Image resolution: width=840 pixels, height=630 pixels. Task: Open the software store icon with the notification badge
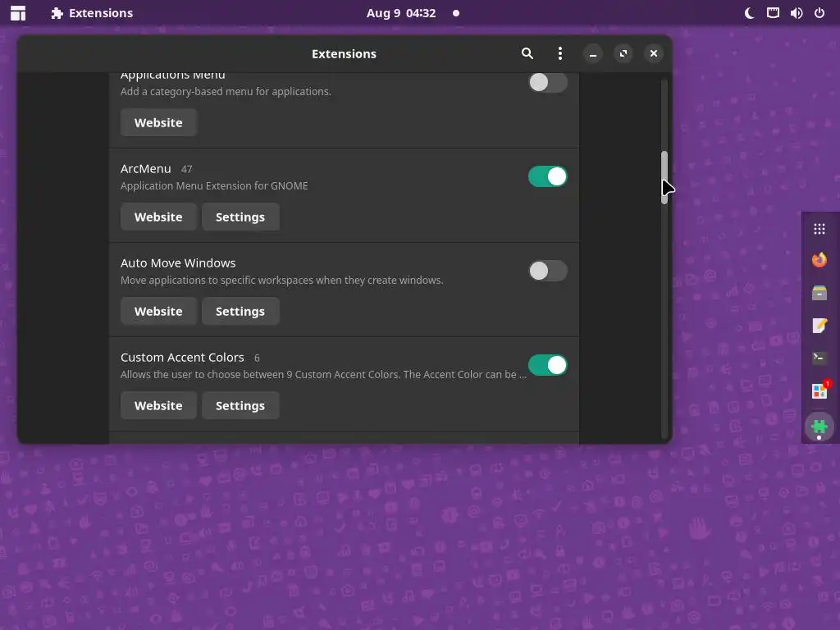819,391
